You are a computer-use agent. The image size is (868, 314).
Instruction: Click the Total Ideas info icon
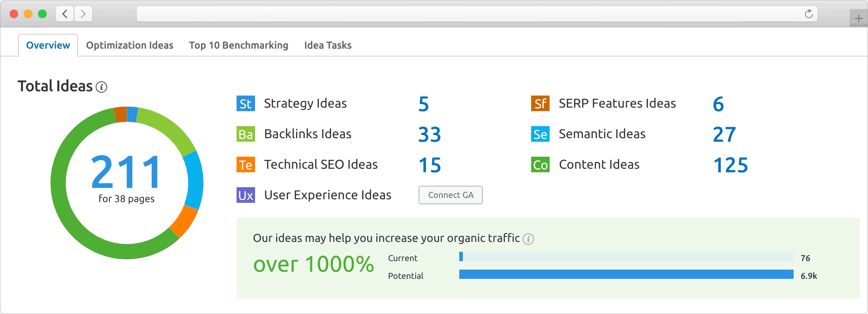coord(101,87)
